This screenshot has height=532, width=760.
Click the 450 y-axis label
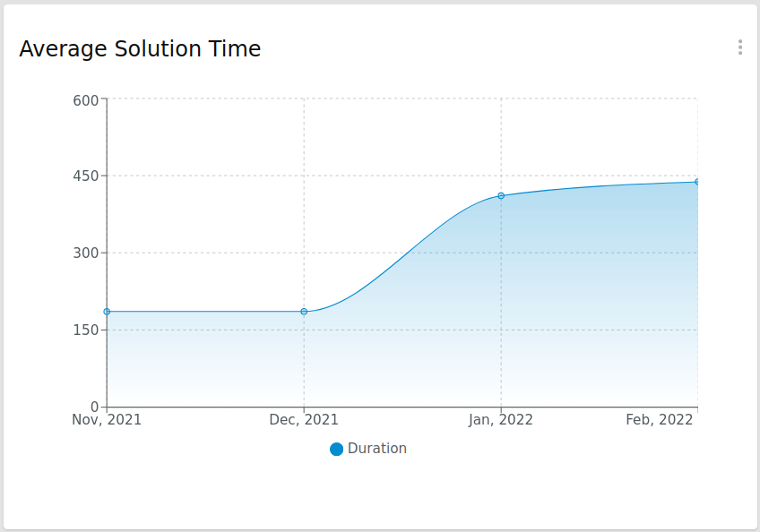coord(85,176)
